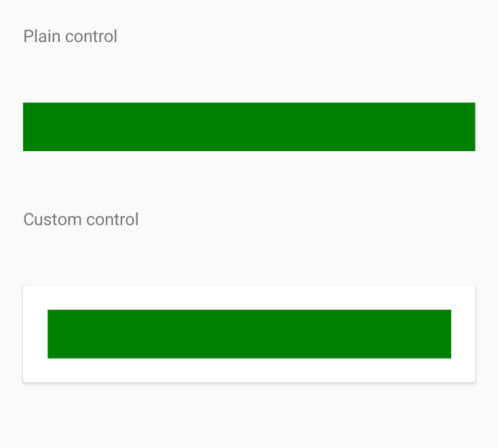Click the white strip above the carded bar

(x=249, y=298)
